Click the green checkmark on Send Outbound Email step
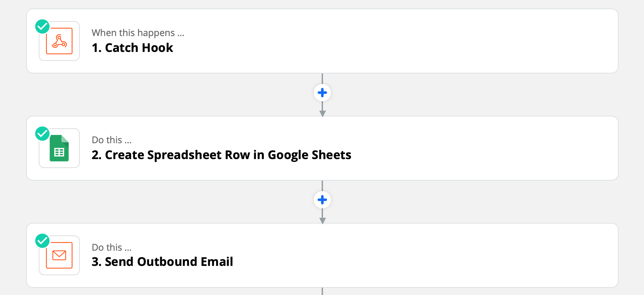 click(42, 241)
